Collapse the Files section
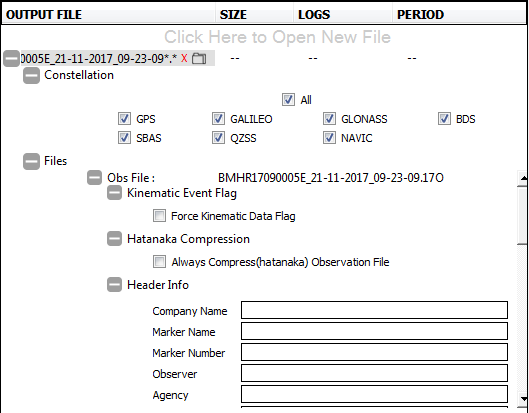Viewport: 529px width, 413px height. pos(31,161)
